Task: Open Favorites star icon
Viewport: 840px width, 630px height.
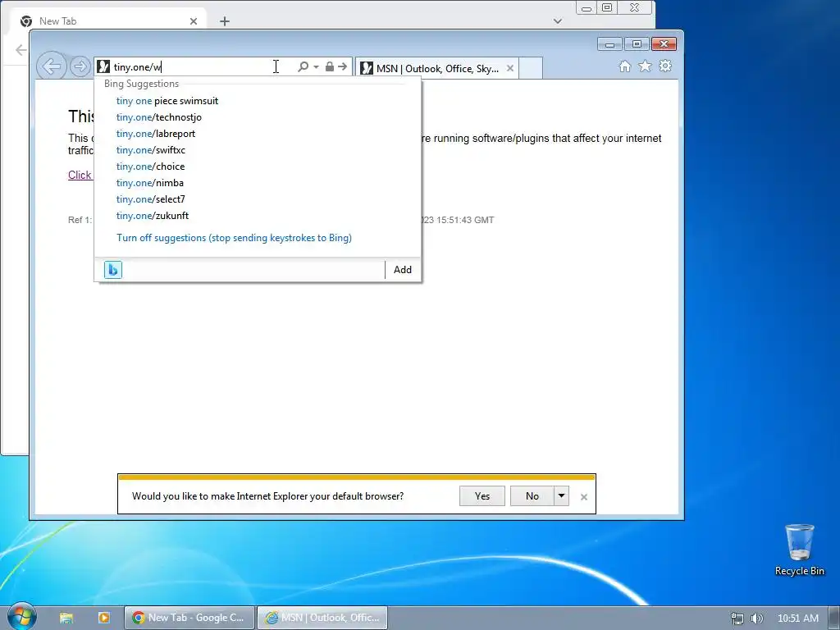Action: [645, 66]
